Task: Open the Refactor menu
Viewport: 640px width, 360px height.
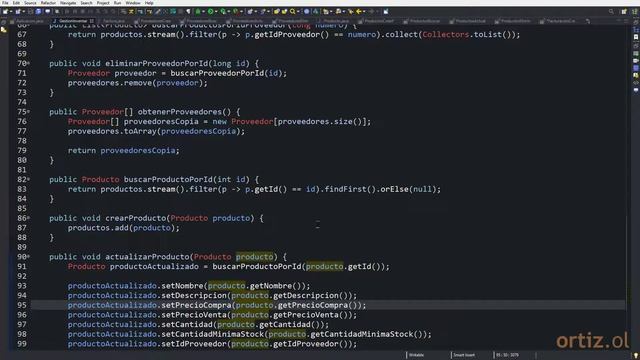Action: 48,3
